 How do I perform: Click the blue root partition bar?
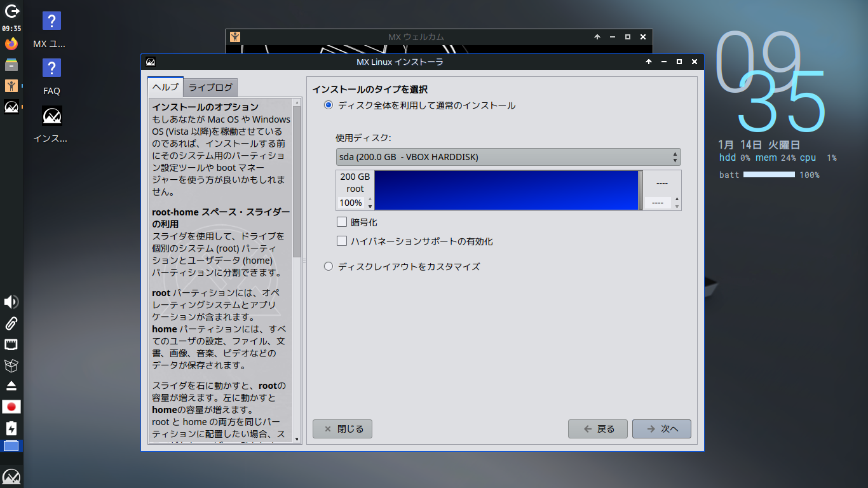click(506, 190)
